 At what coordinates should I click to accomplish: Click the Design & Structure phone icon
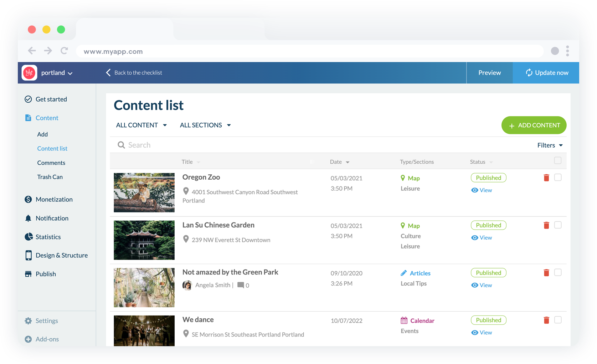29,255
